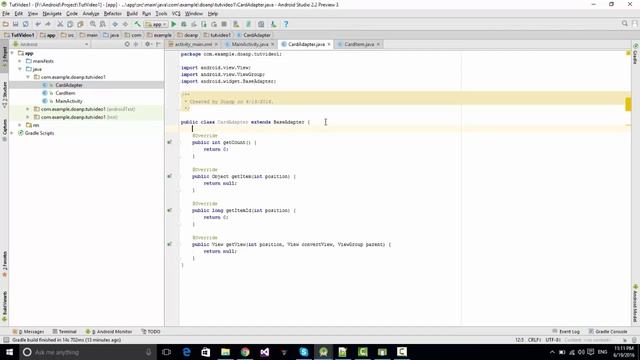Open the Refactor menu
640x360 pixels.
(x=113, y=13)
